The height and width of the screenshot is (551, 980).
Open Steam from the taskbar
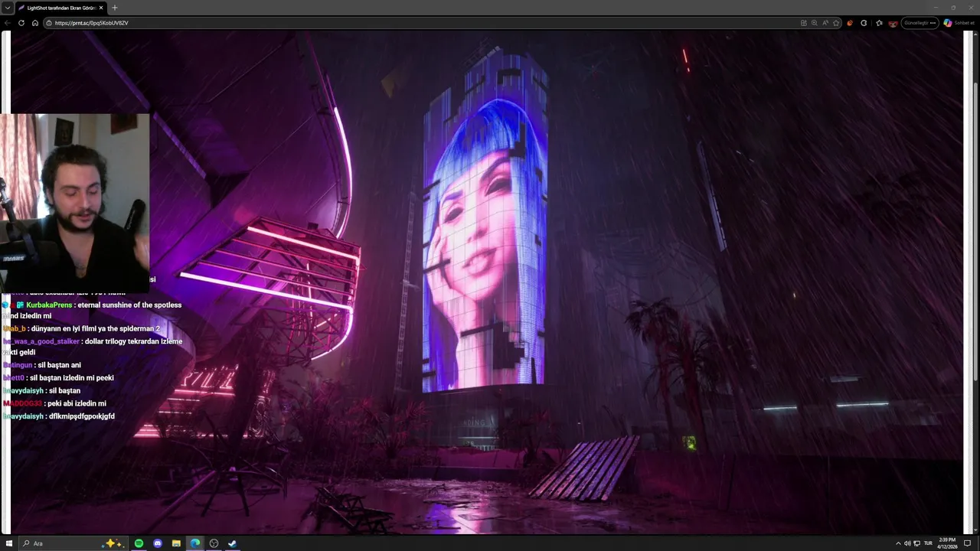tap(232, 543)
